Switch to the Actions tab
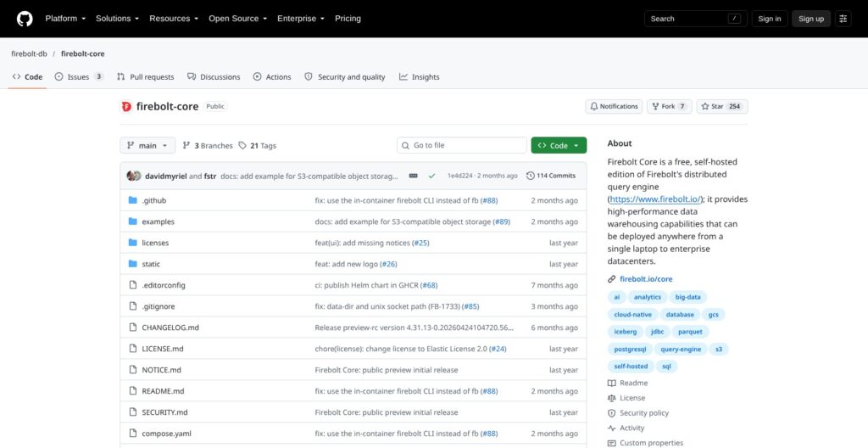 [272, 77]
